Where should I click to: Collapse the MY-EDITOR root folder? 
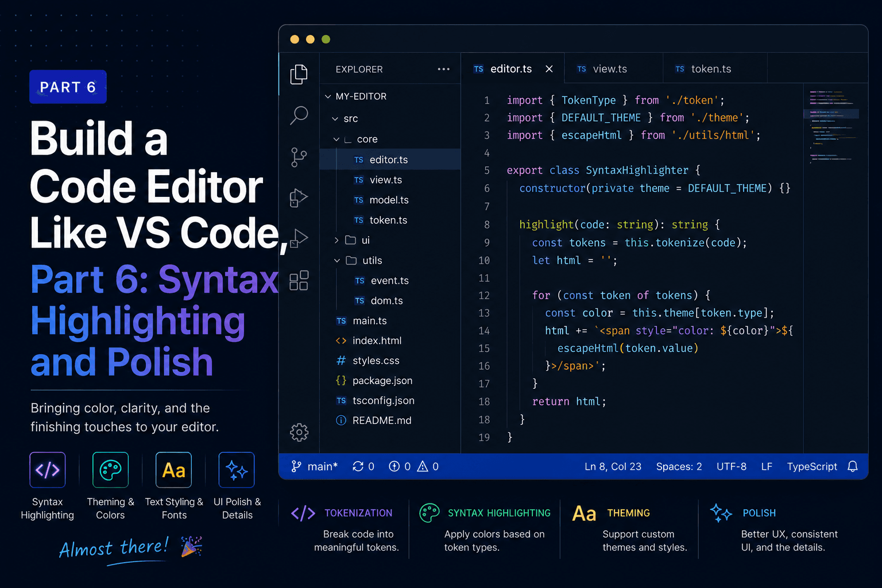(328, 96)
